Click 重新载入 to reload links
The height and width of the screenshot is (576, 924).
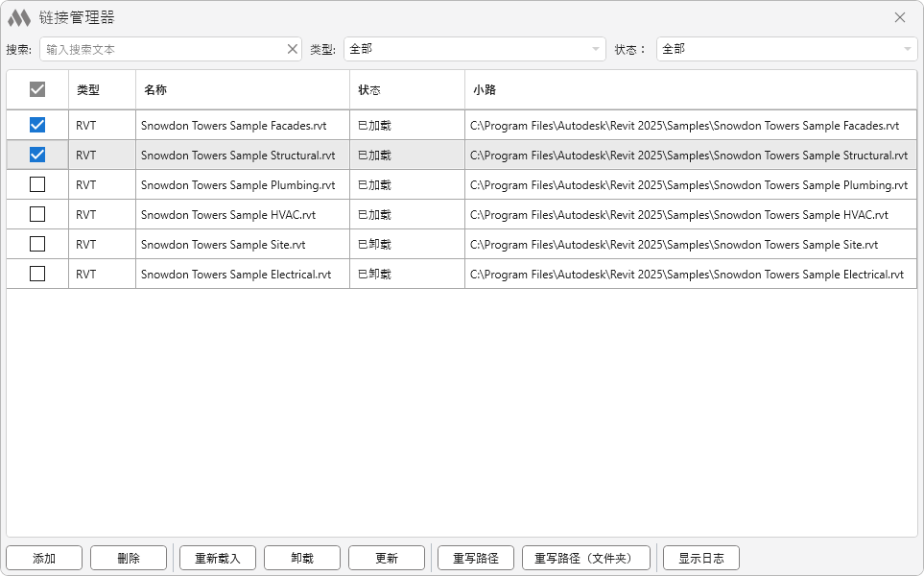[x=218, y=558]
